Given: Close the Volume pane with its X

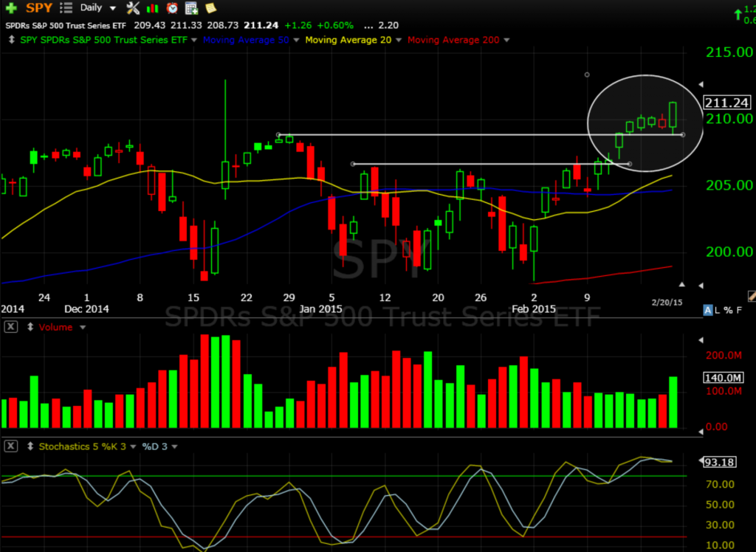Looking at the screenshot, I should (10, 327).
